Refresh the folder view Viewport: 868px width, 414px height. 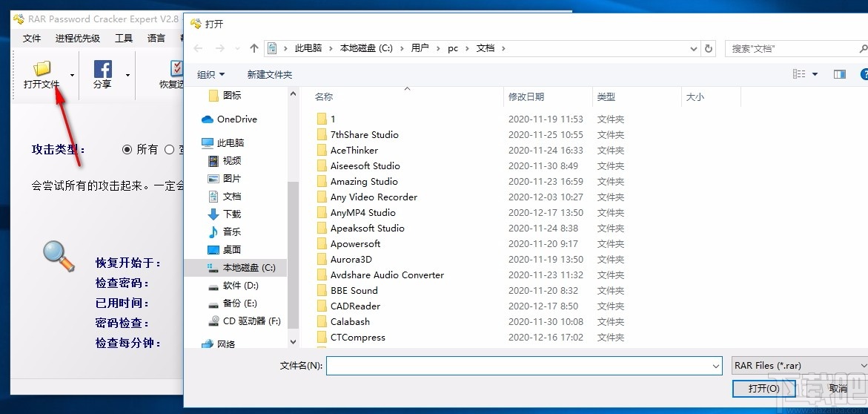click(708, 48)
